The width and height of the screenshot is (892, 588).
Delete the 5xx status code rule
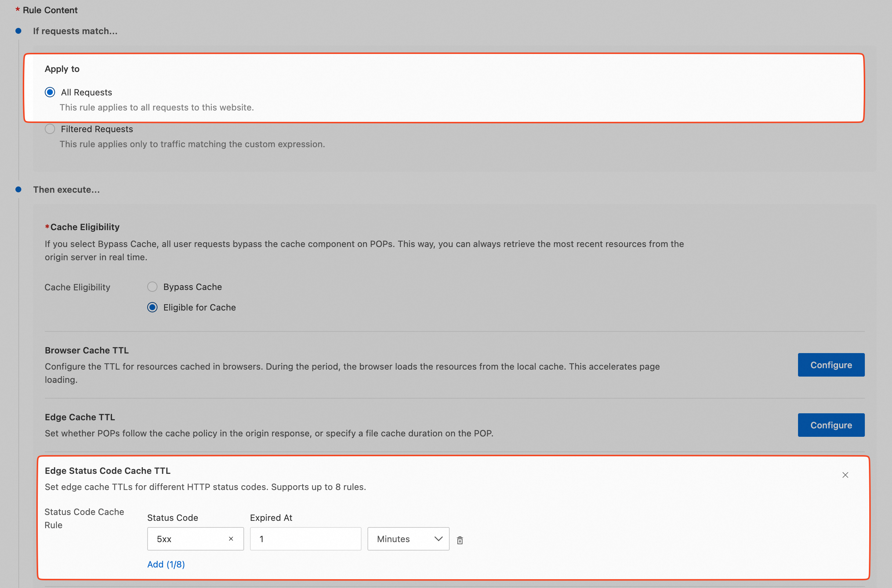click(x=460, y=540)
